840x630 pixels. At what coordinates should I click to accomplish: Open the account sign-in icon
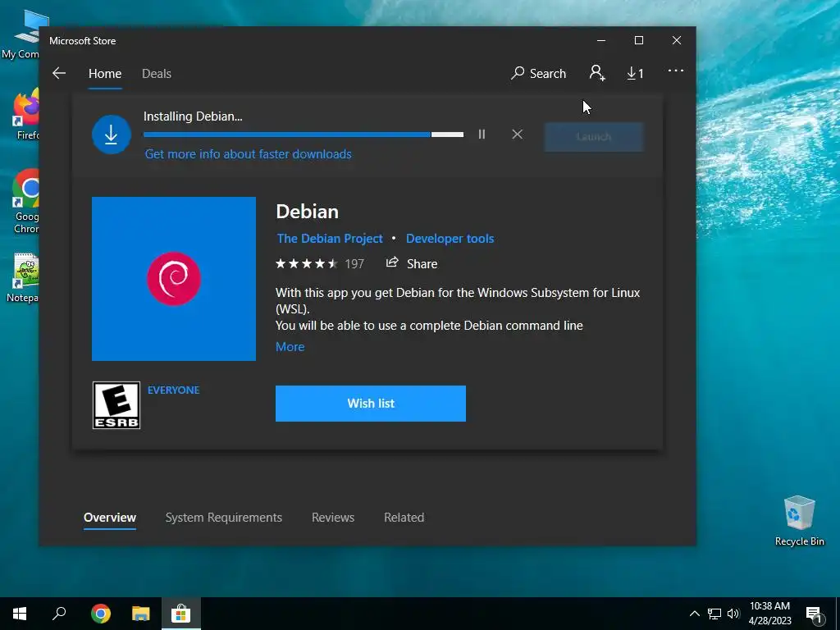pyautogui.click(x=597, y=73)
